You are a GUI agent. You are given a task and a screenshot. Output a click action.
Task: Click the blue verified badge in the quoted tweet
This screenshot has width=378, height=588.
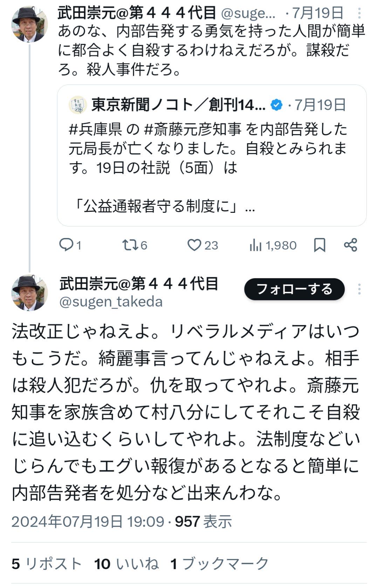[x=276, y=105]
